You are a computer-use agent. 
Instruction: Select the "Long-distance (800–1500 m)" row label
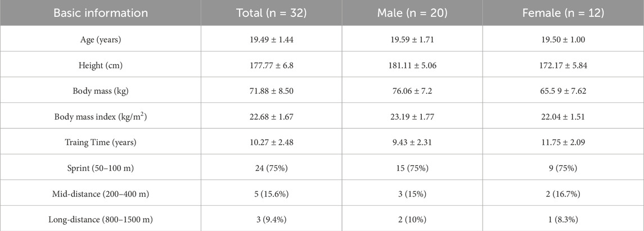(x=101, y=220)
